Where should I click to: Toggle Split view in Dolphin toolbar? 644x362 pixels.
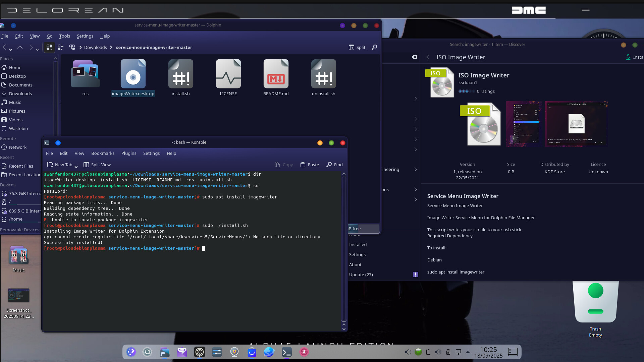(x=357, y=47)
